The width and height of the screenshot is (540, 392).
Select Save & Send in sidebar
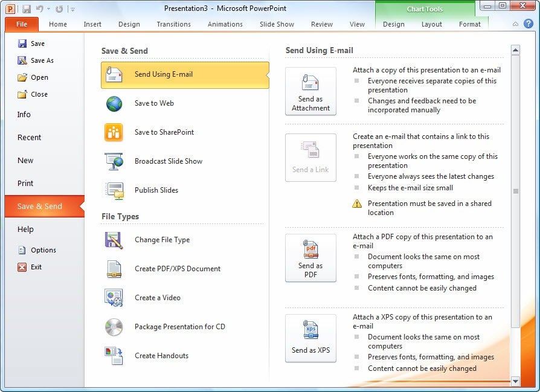[x=45, y=207]
